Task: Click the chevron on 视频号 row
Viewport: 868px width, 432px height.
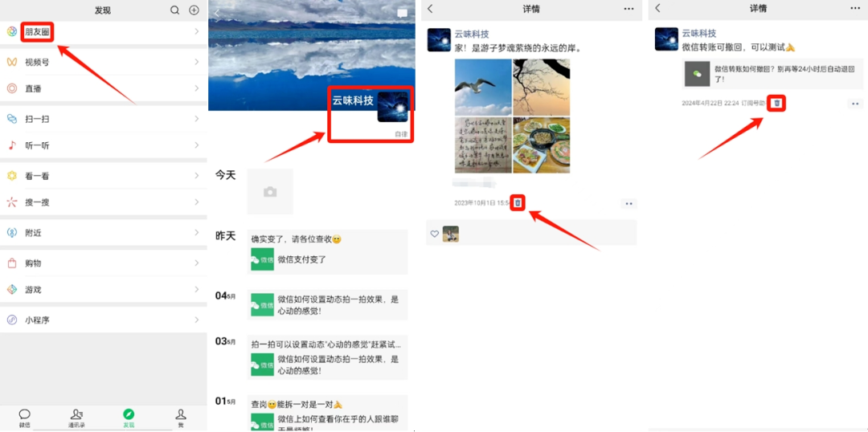Action: [x=197, y=62]
